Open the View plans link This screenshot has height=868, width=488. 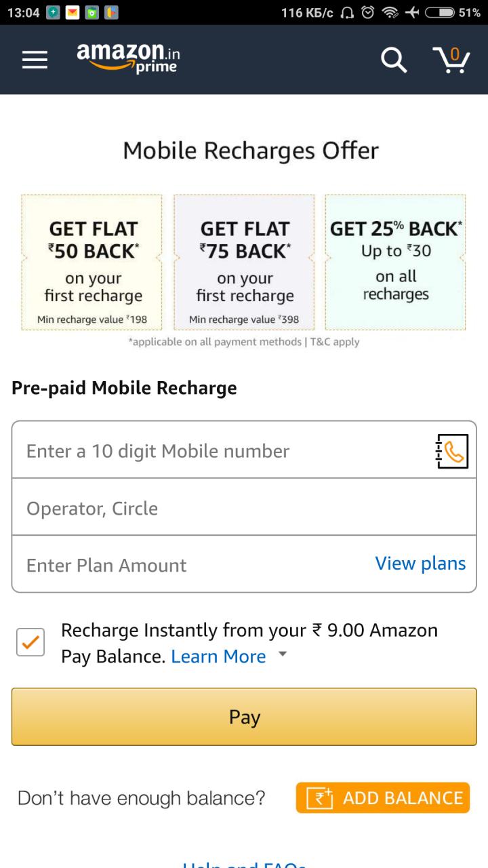pyautogui.click(x=420, y=564)
